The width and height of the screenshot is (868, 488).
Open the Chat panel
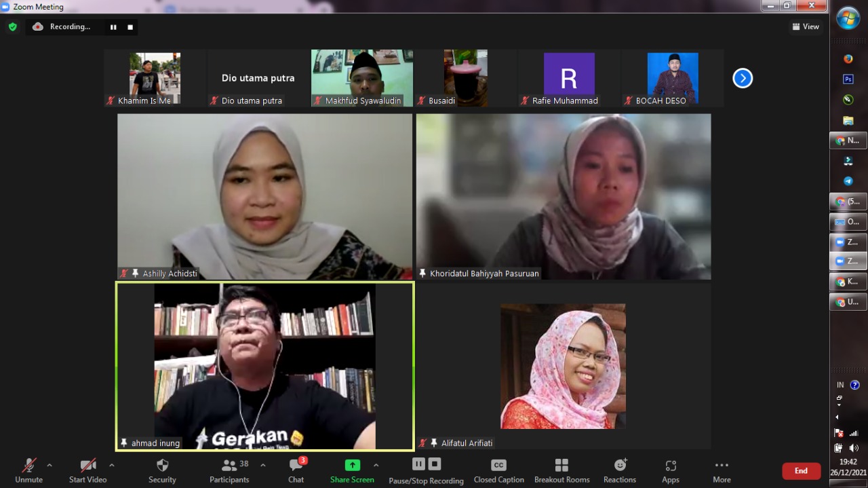coord(296,470)
